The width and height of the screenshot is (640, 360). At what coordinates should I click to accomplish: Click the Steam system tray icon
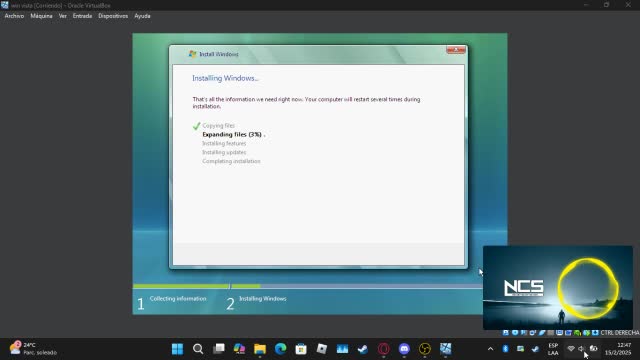point(535,349)
